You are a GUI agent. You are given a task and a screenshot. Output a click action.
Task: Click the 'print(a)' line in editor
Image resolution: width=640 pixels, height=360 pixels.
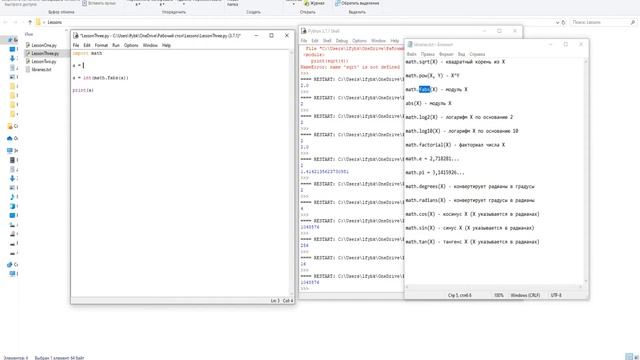(x=83, y=90)
